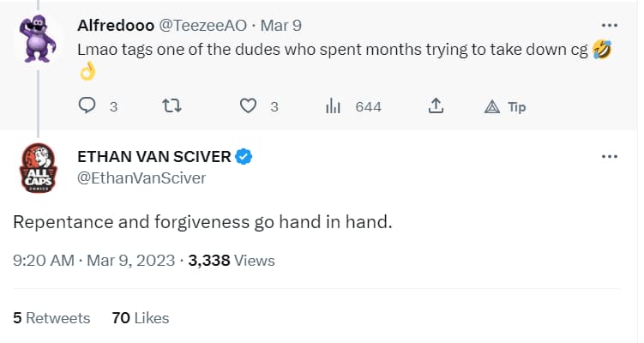Open three-dot menu on Alfredooo's tweet

click(x=610, y=26)
